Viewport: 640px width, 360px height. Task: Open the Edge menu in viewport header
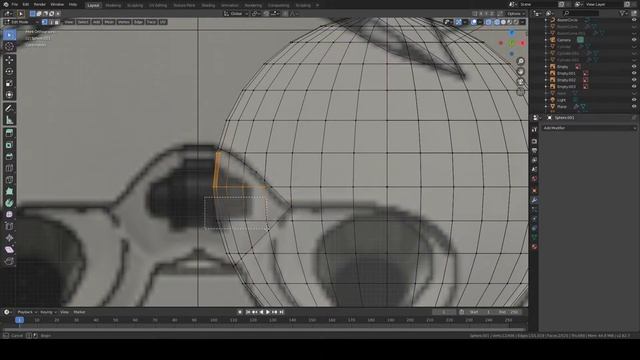pyautogui.click(x=138, y=22)
